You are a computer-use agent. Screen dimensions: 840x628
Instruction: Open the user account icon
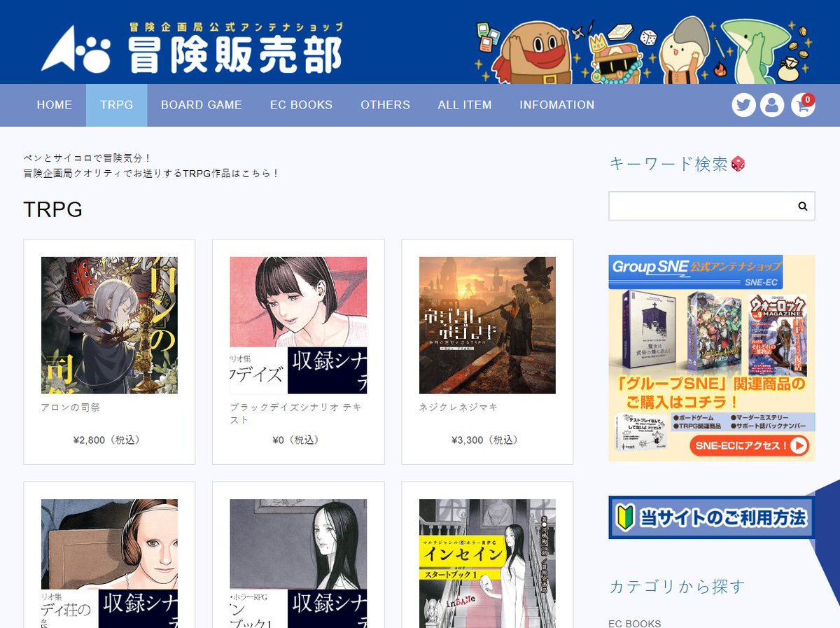(x=772, y=105)
